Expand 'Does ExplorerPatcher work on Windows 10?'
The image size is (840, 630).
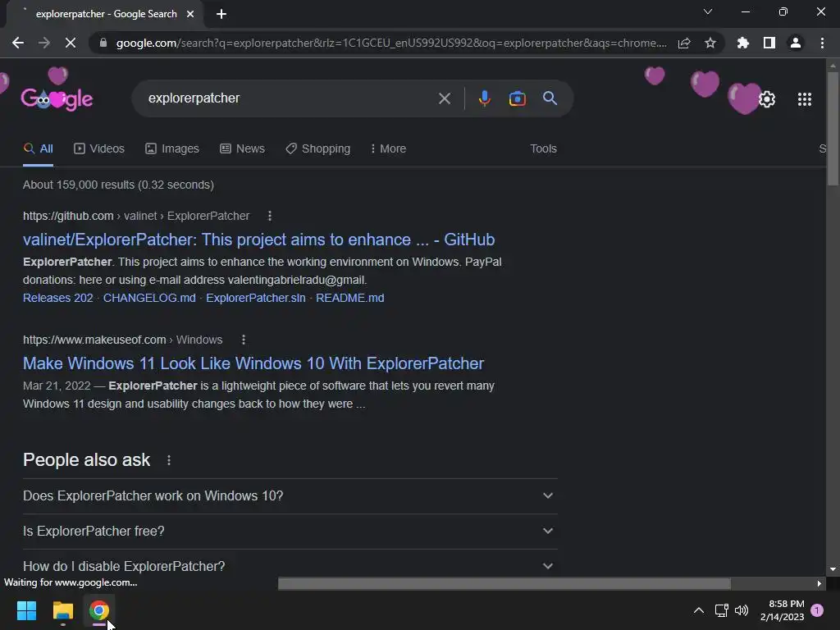click(290, 496)
